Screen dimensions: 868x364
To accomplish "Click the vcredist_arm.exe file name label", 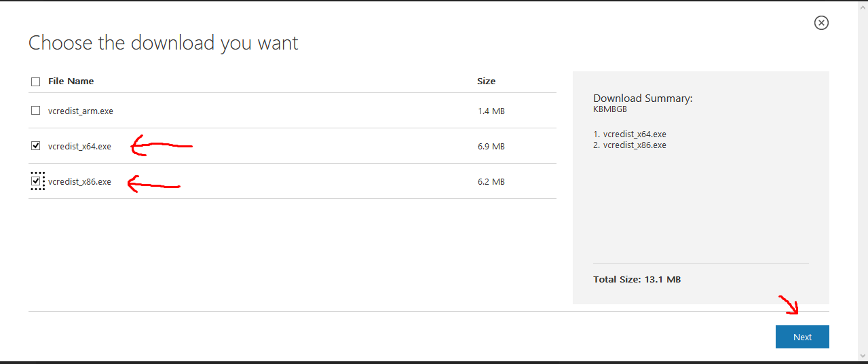I will tap(81, 111).
